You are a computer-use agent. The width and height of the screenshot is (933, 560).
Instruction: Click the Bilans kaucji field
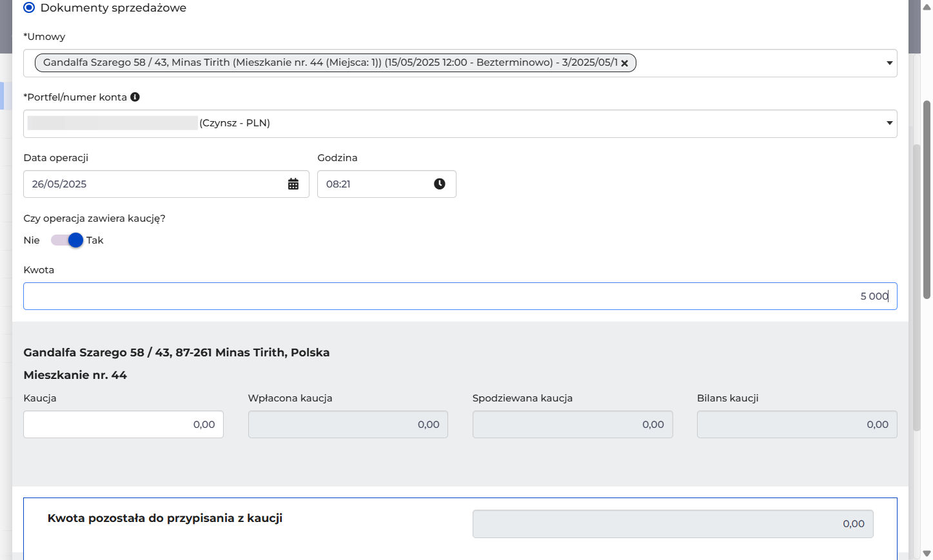[x=797, y=424]
